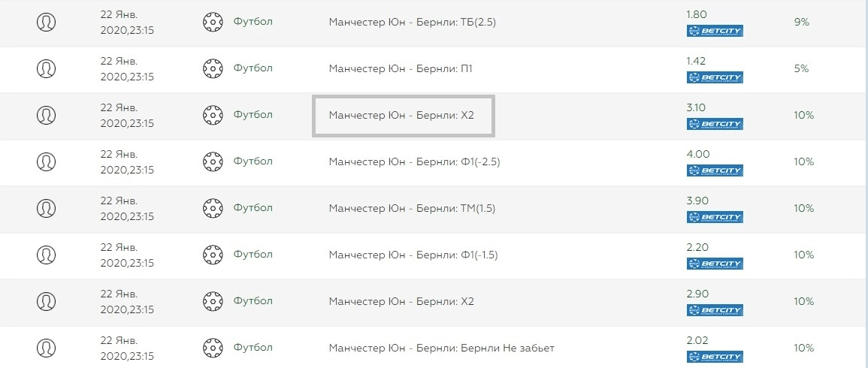Click the 2.20 odds value
The width and height of the screenshot is (868, 368).
click(x=697, y=247)
